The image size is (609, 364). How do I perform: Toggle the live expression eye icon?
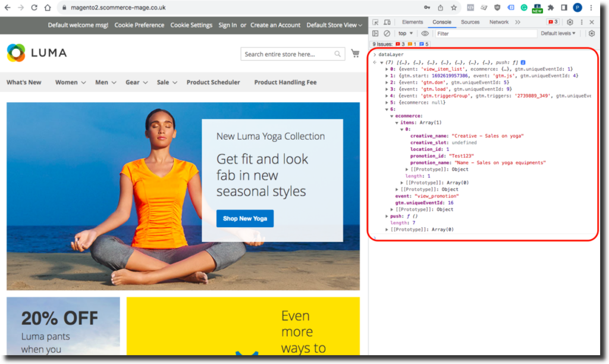pos(425,33)
